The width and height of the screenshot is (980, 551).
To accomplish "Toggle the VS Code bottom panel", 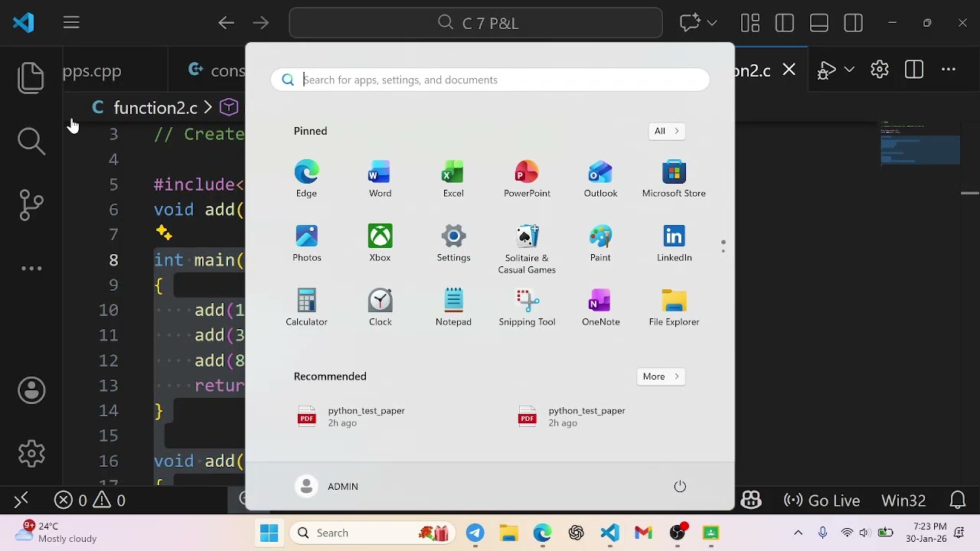I will [819, 23].
